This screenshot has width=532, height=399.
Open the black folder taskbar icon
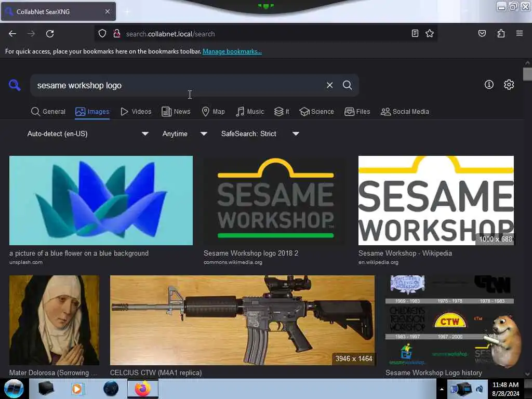[x=46, y=389]
